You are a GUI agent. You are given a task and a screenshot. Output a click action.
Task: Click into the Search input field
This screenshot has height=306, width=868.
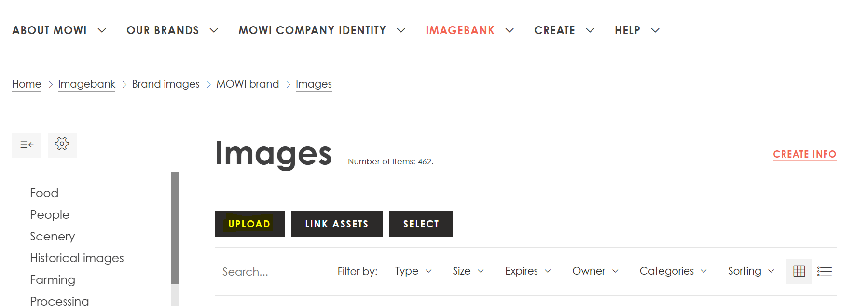[x=269, y=271]
